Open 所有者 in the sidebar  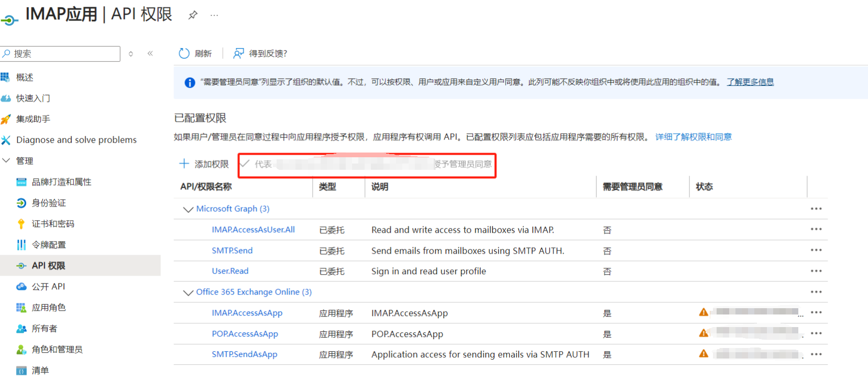click(45, 329)
